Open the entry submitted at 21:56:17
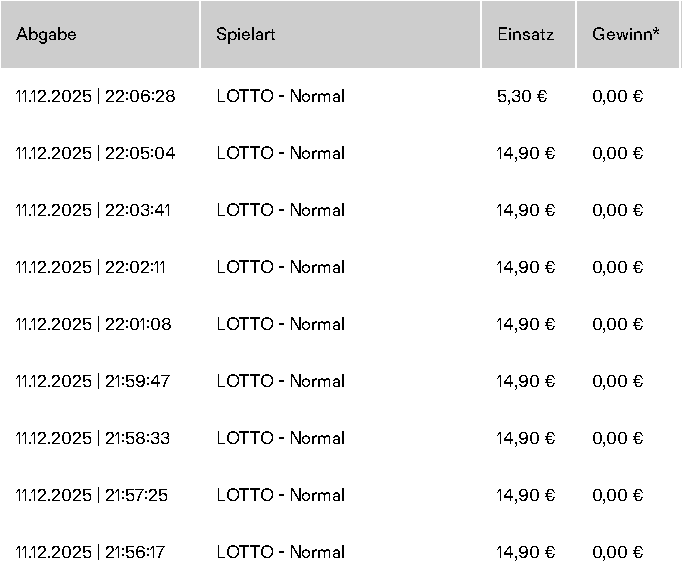This screenshot has height=570, width=682. (x=96, y=552)
